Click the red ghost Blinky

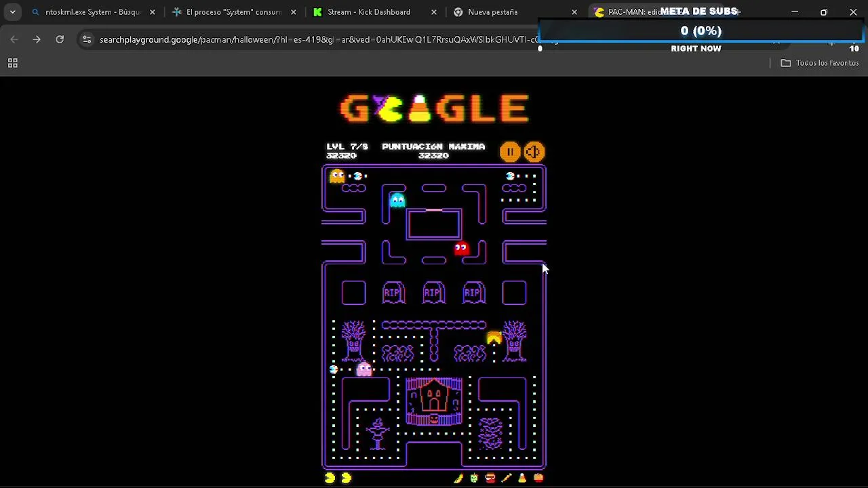pyautogui.click(x=461, y=249)
